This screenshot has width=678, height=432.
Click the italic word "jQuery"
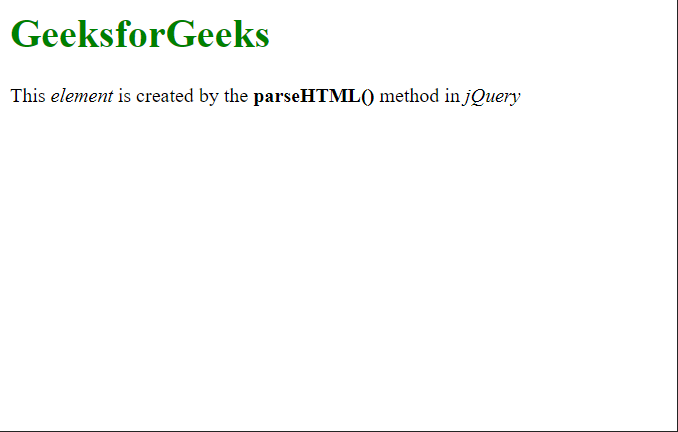pos(492,96)
